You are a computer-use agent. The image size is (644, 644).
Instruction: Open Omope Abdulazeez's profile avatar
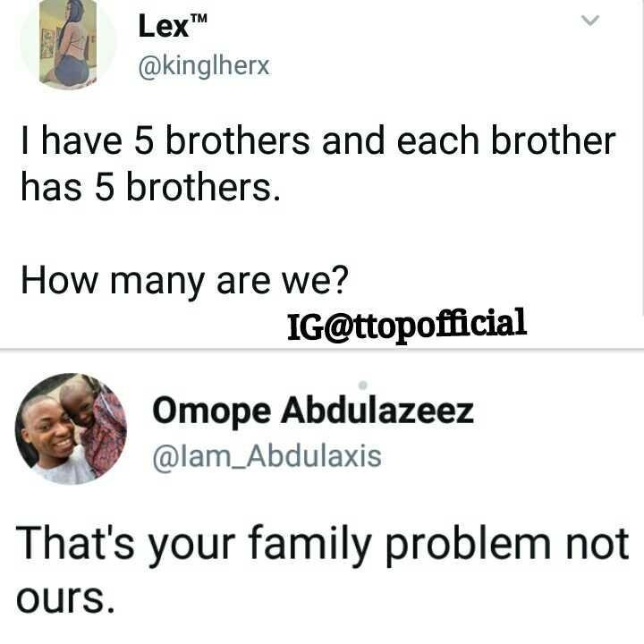point(71,428)
